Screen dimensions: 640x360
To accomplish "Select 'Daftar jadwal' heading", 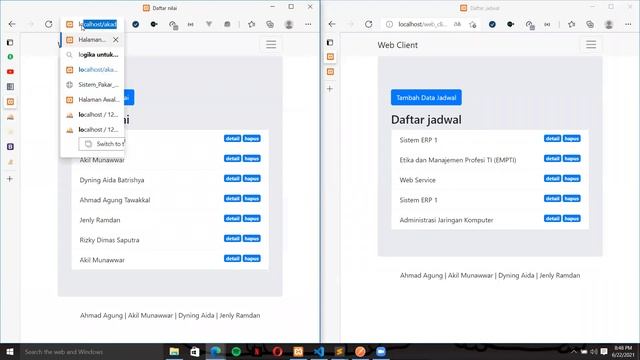I will point(426,120).
